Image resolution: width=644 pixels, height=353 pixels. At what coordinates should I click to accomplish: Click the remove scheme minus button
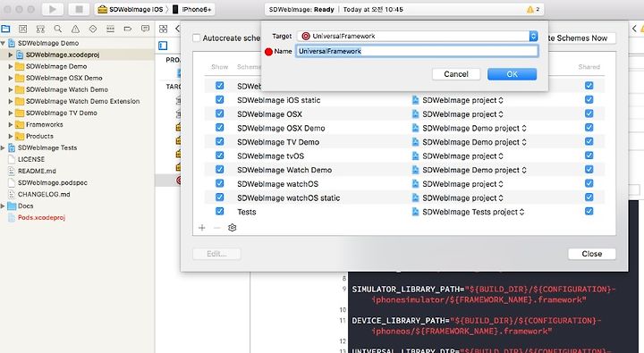tap(216, 227)
